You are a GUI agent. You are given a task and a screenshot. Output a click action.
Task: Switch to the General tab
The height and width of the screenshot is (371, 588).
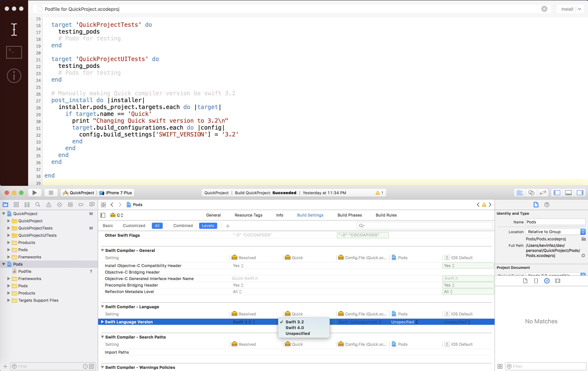pyautogui.click(x=213, y=215)
